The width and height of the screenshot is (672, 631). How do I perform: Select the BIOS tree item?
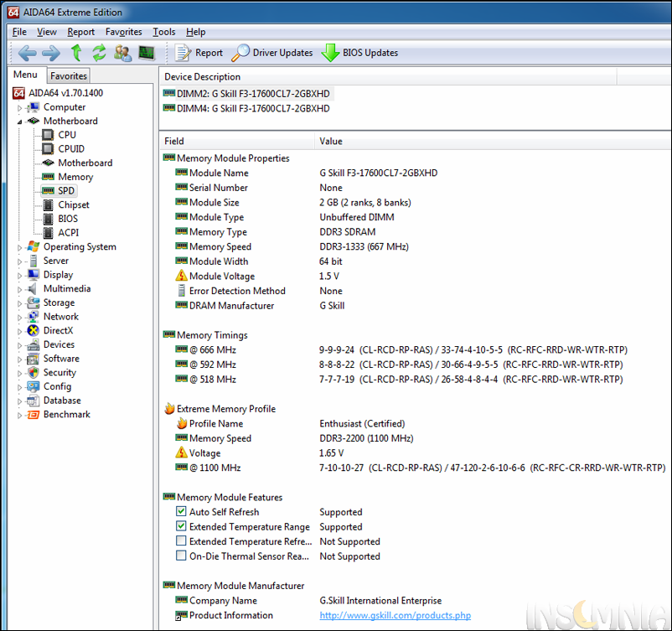click(x=68, y=219)
